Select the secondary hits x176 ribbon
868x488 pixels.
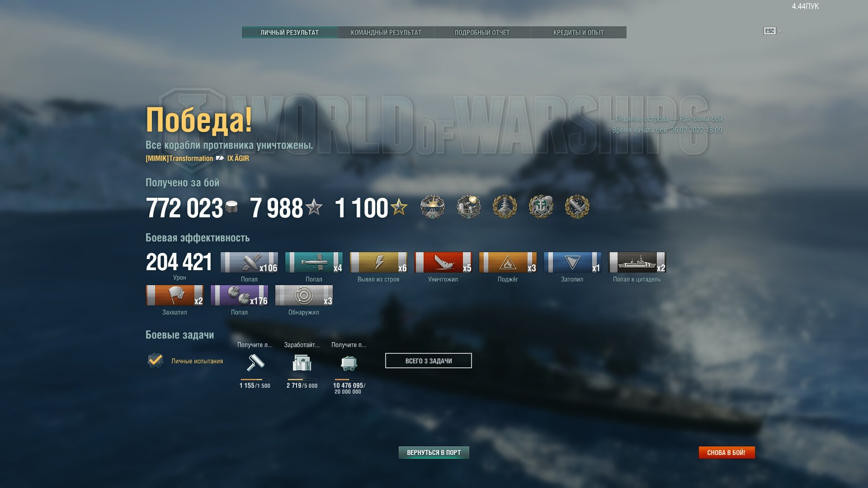click(239, 295)
